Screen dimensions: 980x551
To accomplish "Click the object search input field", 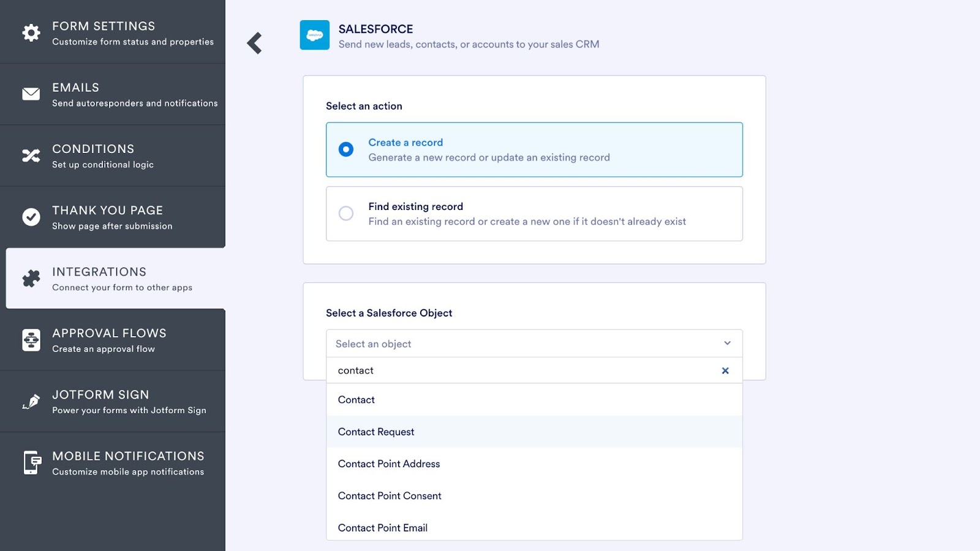I will [x=521, y=370].
